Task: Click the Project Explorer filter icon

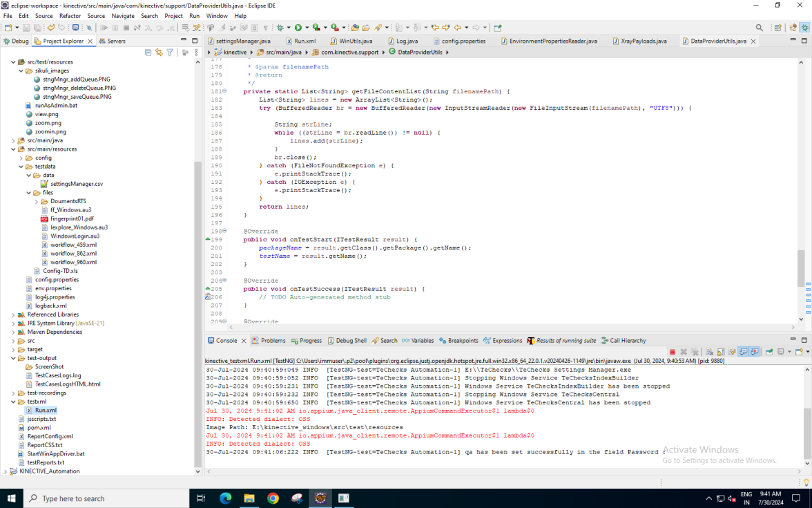Action: click(x=170, y=53)
